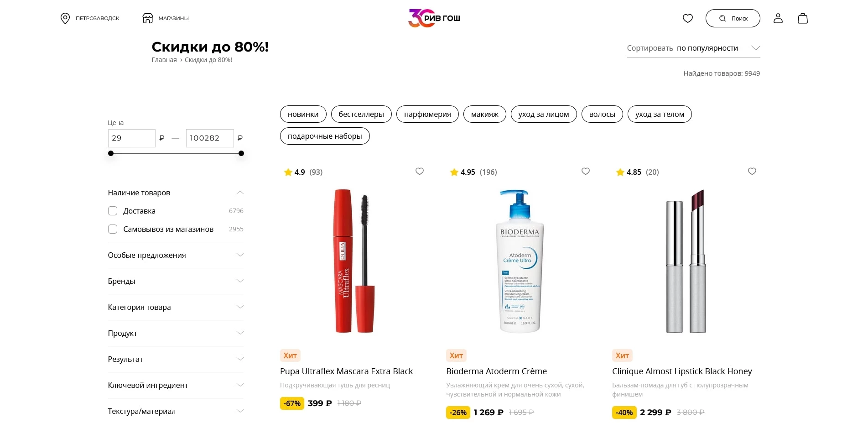Viewport: 868px width, 423px height.
Task: Click the location pin icon
Action: coord(65,18)
